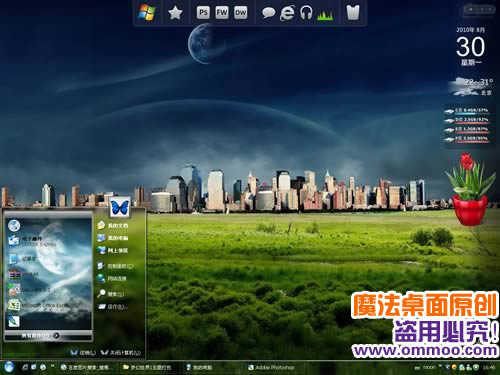Open Microsoft Office Excel in start menu
Viewport: 500px width, 375px height.
coord(44,305)
